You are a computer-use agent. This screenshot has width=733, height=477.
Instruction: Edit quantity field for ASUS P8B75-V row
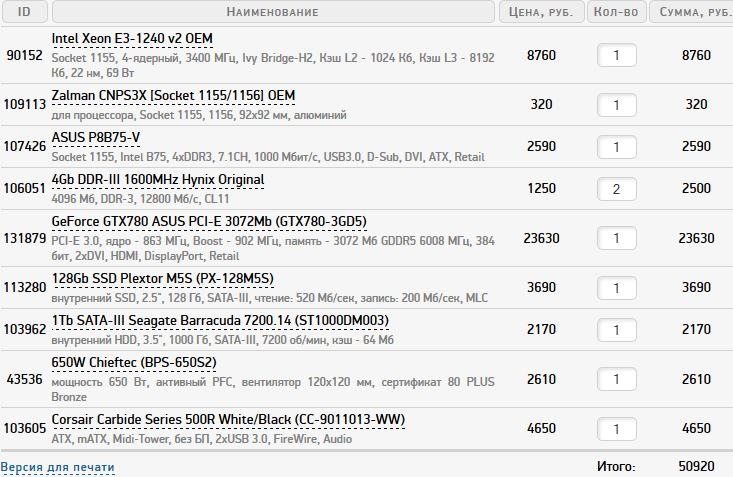(x=616, y=147)
